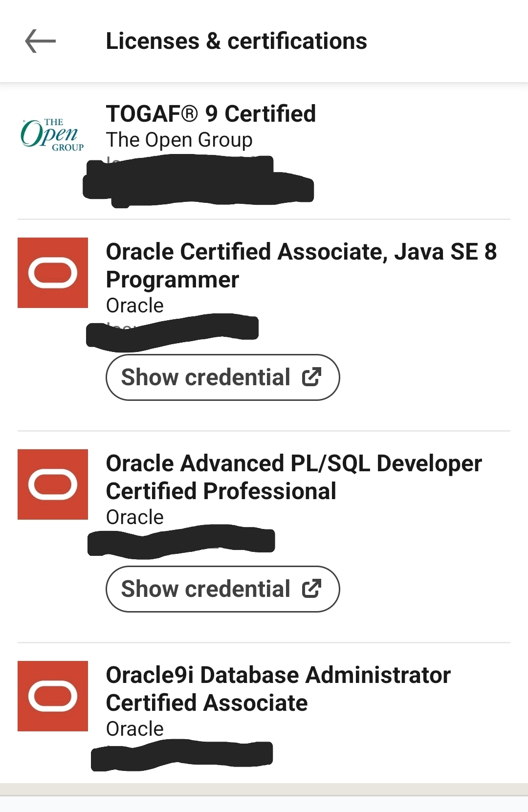Tap the back arrow icon
Screen dimensions: 528x812
(40, 41)
